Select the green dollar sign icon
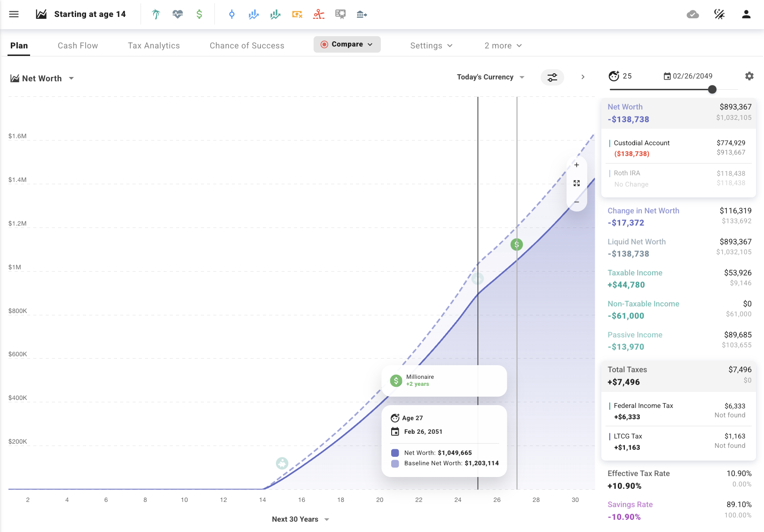This screenshot has height=532, width=764. tap(199, 14)
